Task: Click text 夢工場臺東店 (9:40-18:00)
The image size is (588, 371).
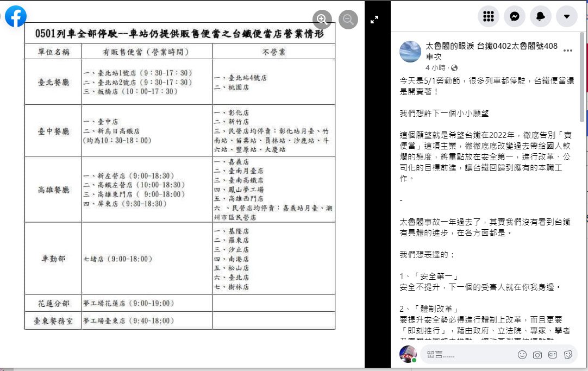Action: click(x=129, y=321)
